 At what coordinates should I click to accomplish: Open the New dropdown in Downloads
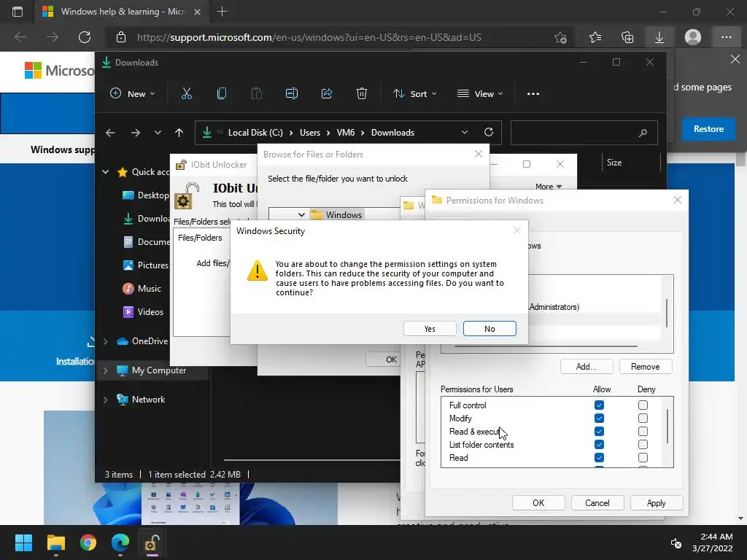(x=133, y=94)
